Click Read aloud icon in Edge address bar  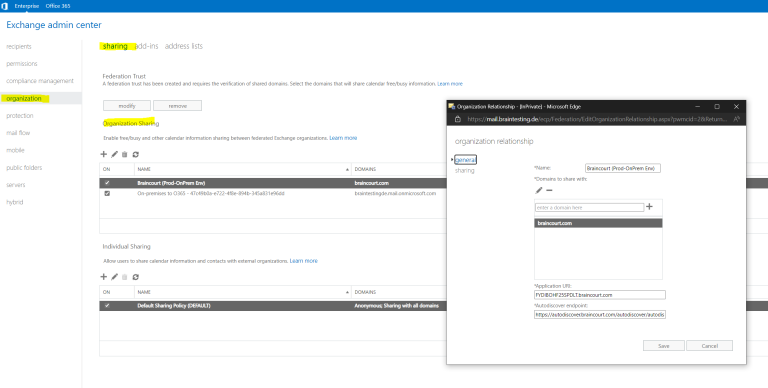[x=736, y=119]
